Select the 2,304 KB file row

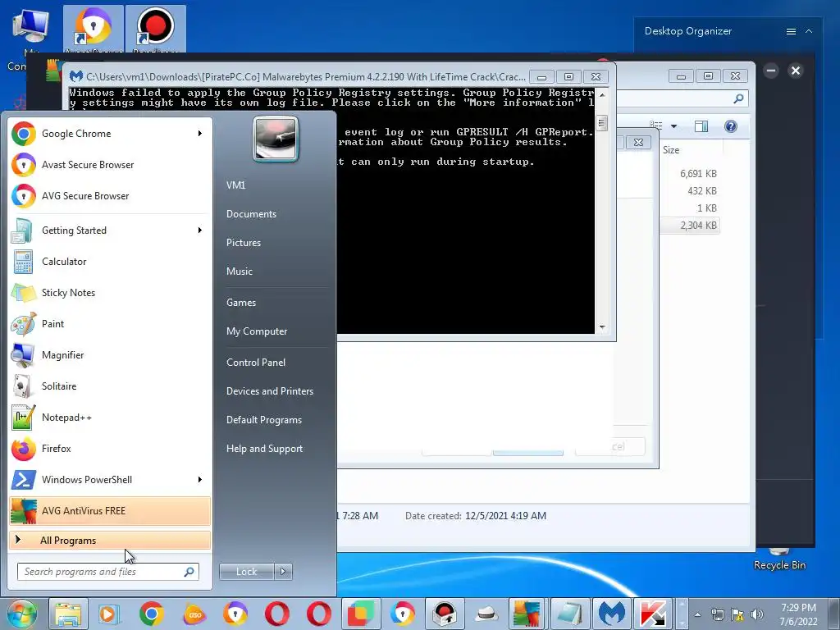(x=690, y=226)
